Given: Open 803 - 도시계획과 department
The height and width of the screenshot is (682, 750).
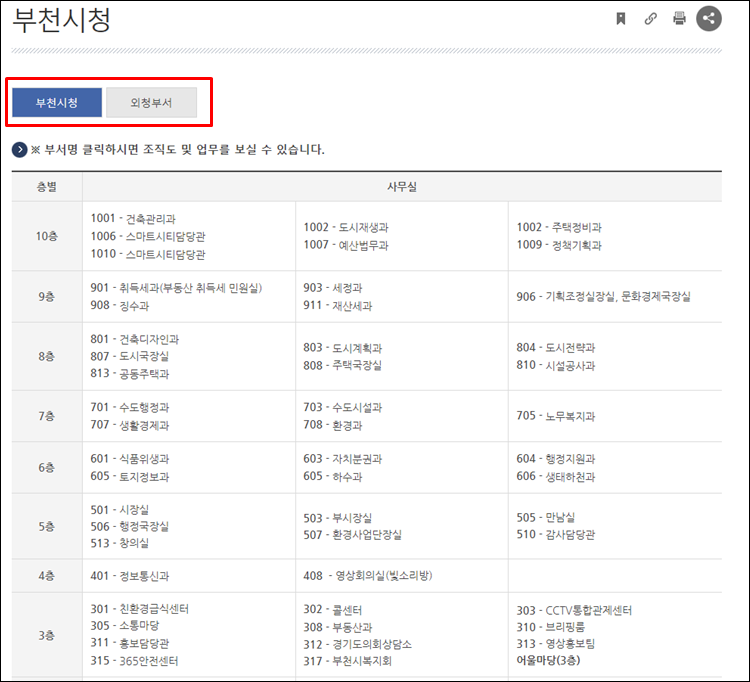Looking at the screenshot, I should point(342,348).
